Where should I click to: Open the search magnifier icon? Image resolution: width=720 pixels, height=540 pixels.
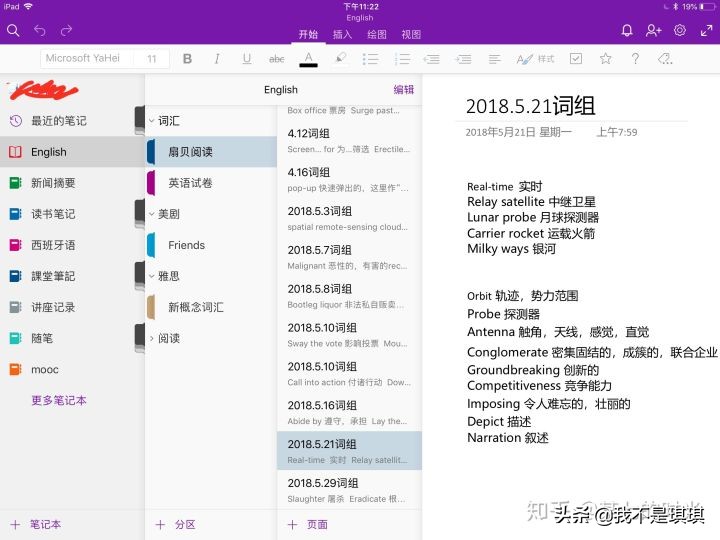click(x=13, y=31)
